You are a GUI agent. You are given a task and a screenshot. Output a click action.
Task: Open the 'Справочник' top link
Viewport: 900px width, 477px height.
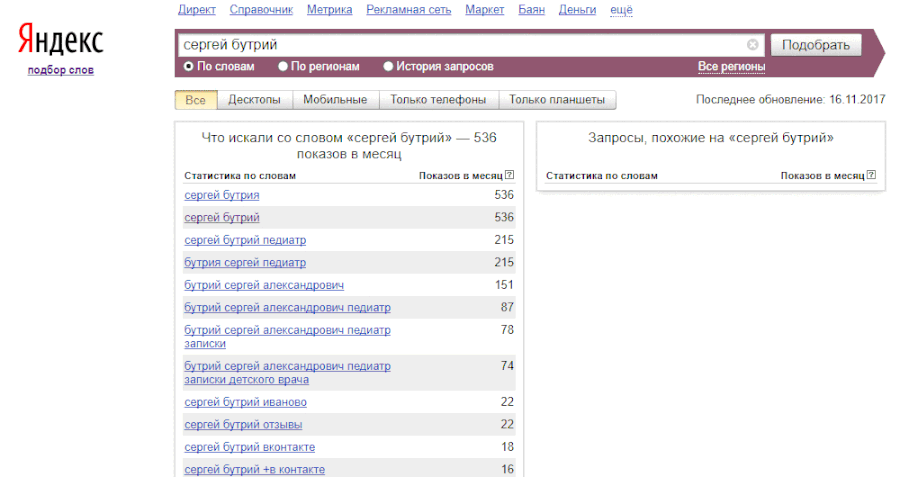(x=261, y=10)
